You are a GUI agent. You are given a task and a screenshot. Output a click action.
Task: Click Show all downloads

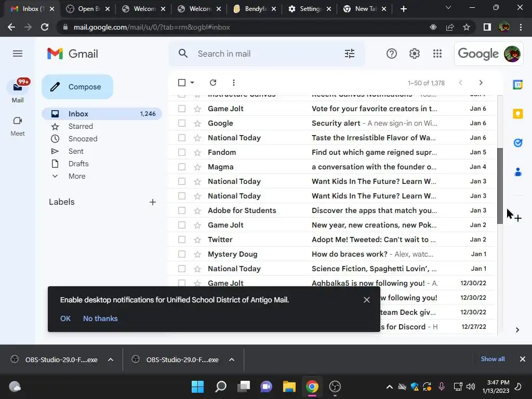[493, 359]
